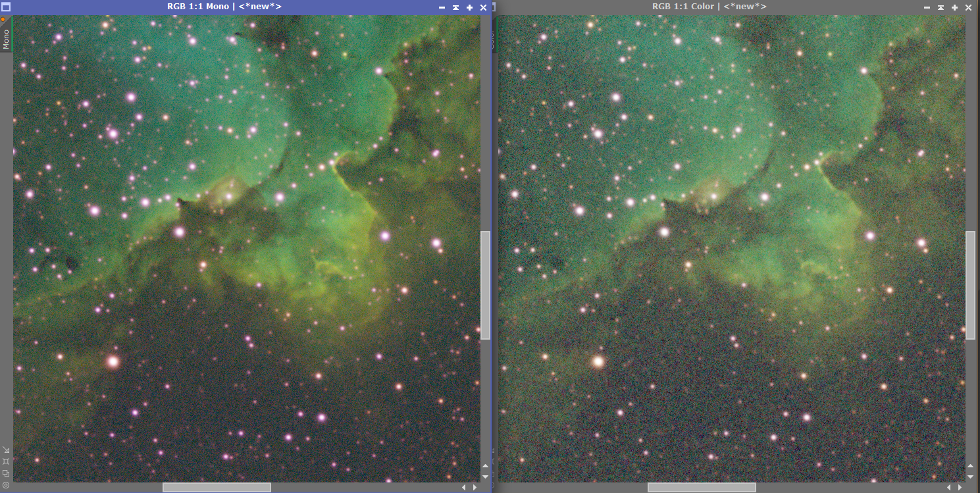980x493 pixels.
Task: Click the Mono window up scroll arrow
Action: (x=486, y=467)
